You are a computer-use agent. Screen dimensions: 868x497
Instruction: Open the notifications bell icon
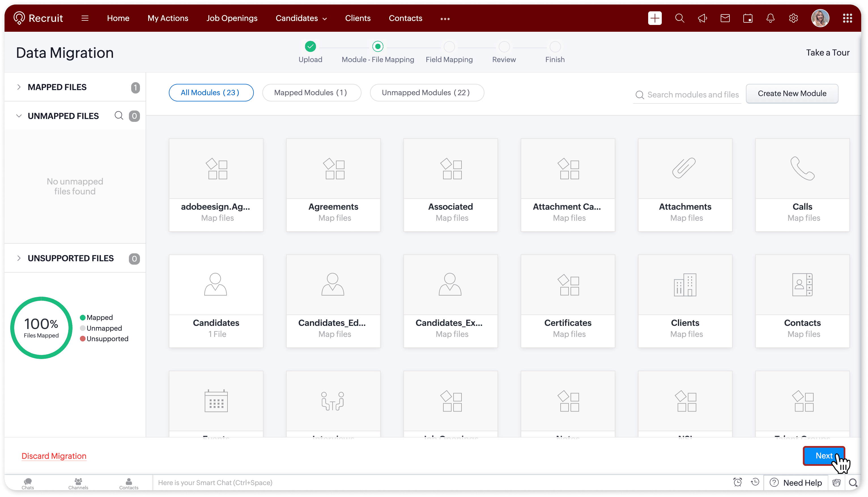coord(770,18)
